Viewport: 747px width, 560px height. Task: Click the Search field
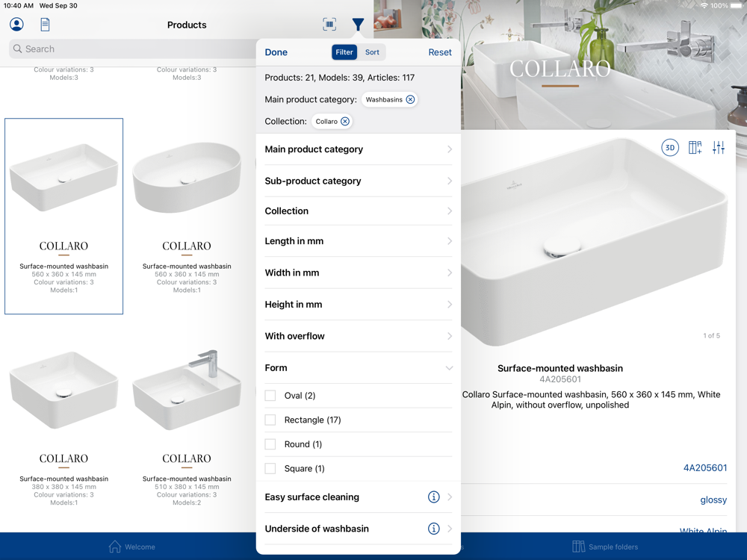pos(134,49)
